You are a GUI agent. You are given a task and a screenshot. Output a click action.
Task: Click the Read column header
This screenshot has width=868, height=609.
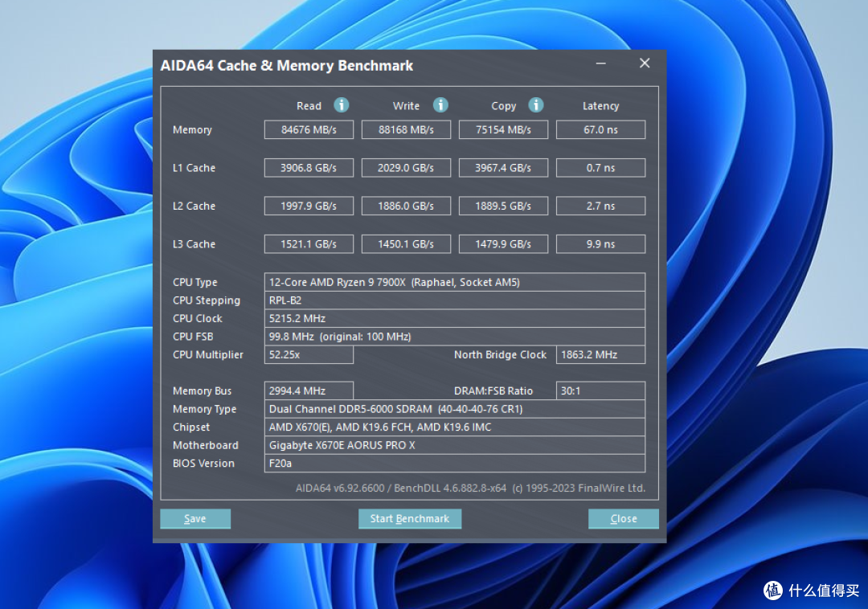coord(309,105)
